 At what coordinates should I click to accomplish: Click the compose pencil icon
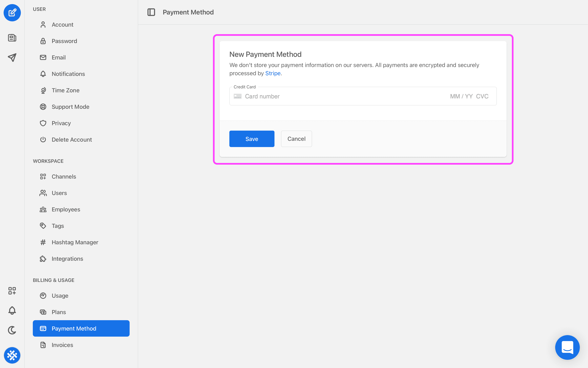12,13
